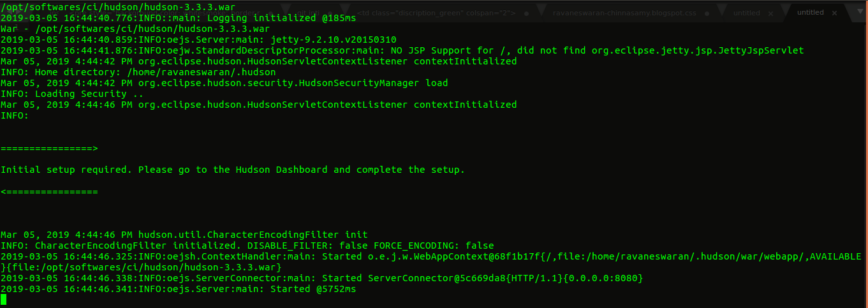Viewport: 868px width, 308px height.
Task: Switch to the inactive untitled tab left of the active one
Action: click(746, 13)
